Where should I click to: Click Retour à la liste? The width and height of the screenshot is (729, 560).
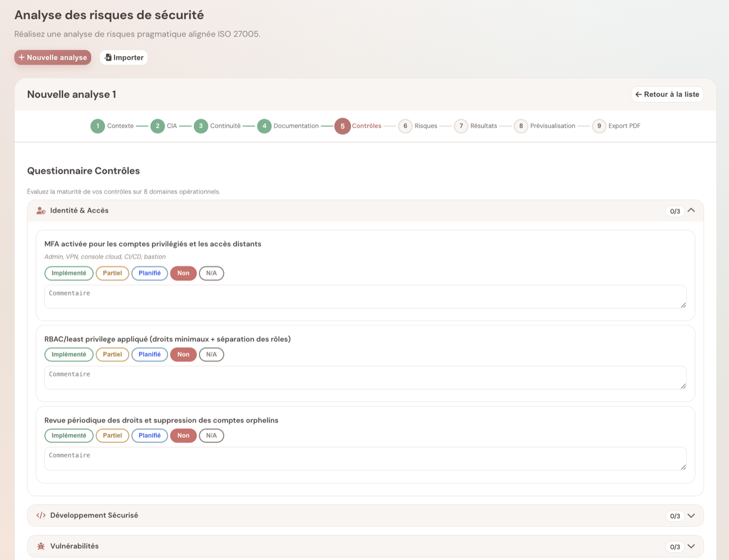click(667, 94)
